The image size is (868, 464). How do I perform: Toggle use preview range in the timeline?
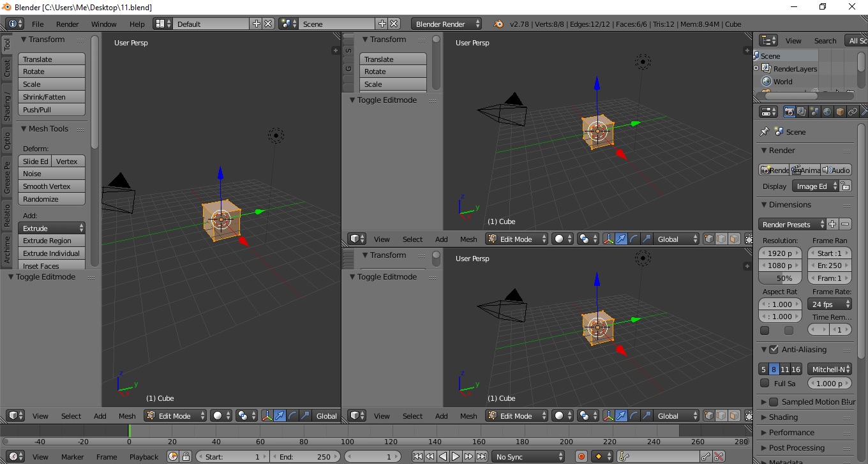tap(173, 456)
